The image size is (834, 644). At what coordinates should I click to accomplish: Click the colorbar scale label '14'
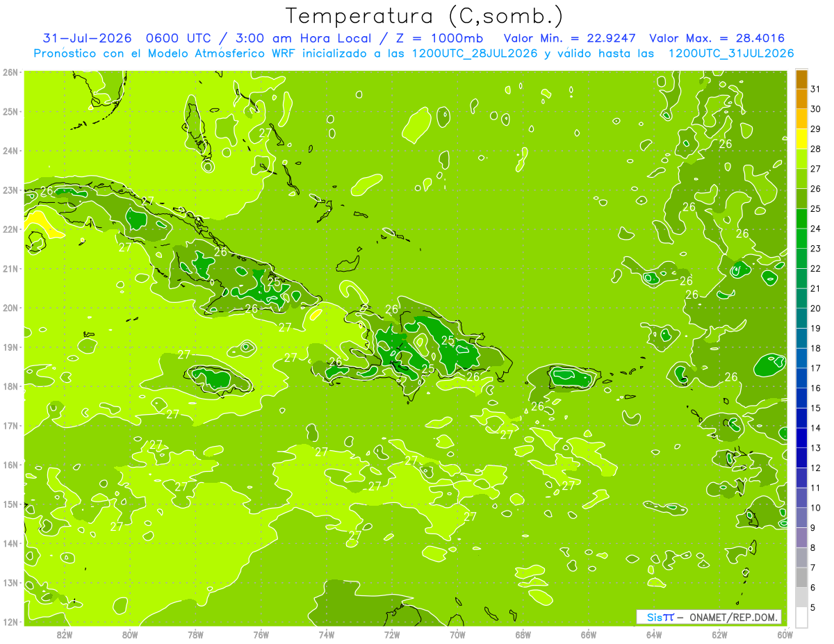[816, 428]
